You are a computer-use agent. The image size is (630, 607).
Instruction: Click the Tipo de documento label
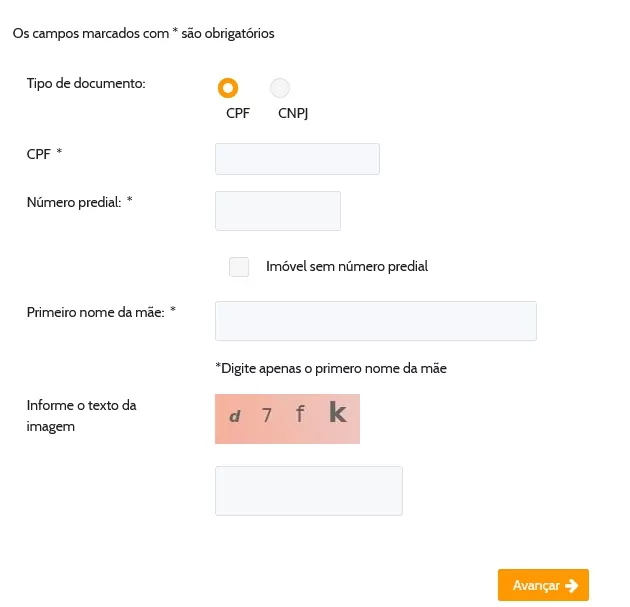[x=86, y=84]
